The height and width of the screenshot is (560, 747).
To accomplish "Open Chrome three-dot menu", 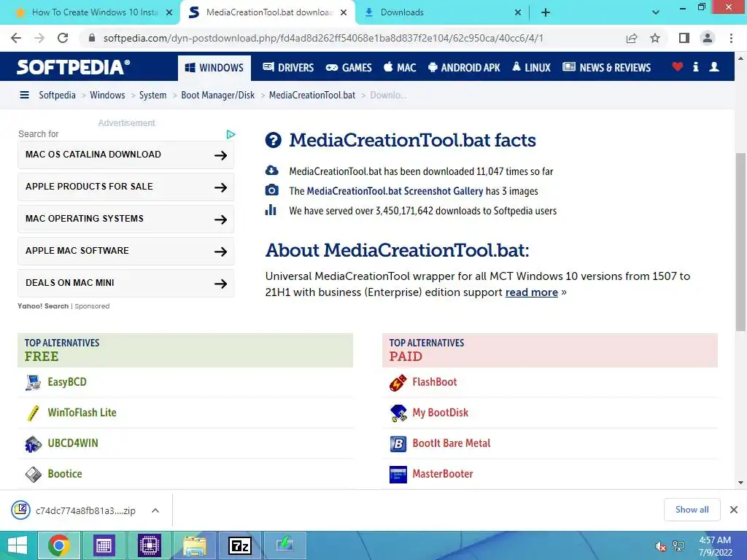I will click(x=731, y=38).
